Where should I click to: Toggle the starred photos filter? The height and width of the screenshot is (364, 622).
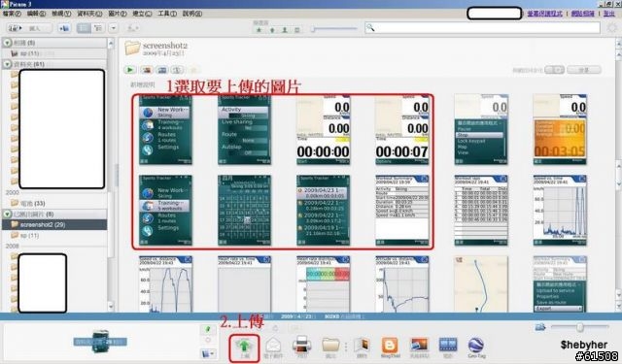(x=259, y=30)
